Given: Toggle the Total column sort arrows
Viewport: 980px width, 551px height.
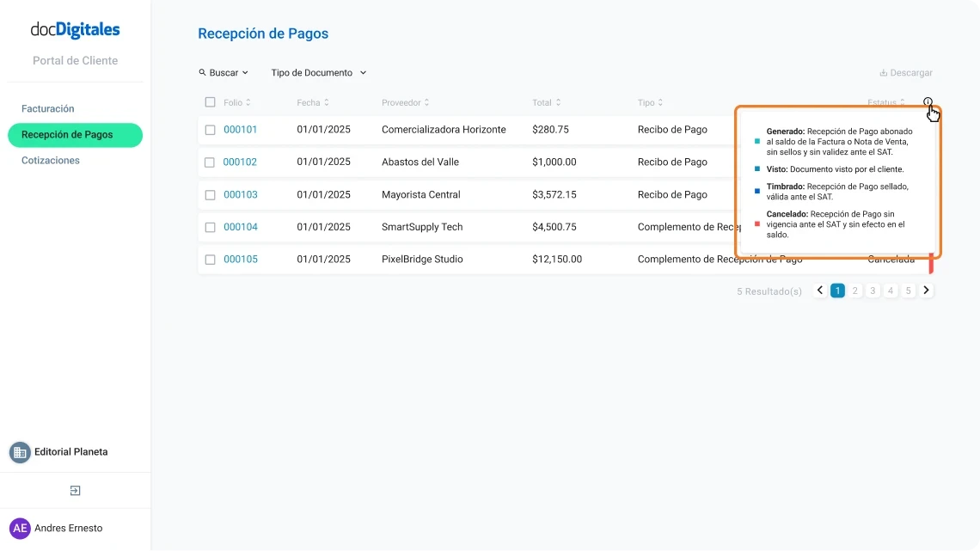Looking at the screenshot, I should 559,101.
